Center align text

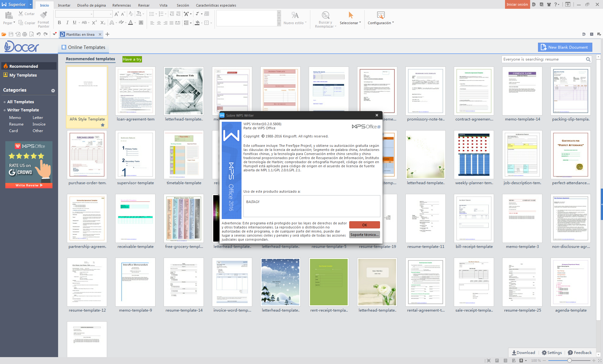tap(159, 23)
